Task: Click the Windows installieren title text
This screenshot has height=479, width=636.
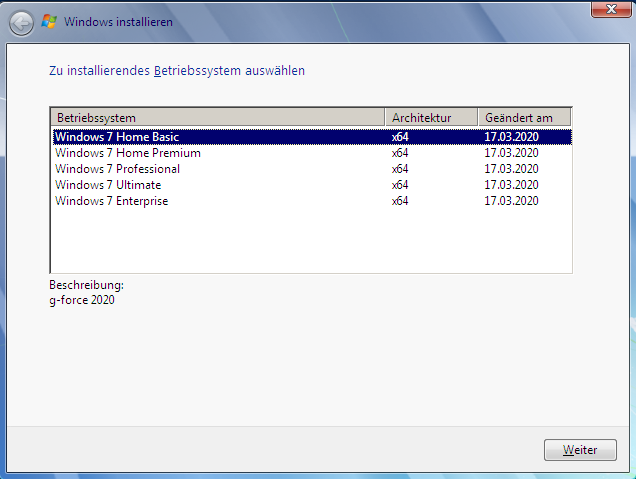Action: [118, 22]
